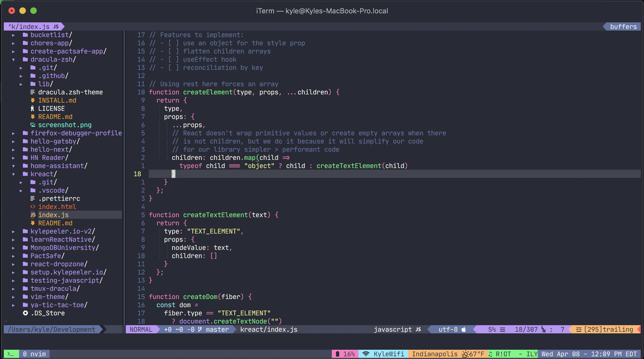The image size is (644, 359).
Task: Collapse the dracula-zsh folder arrow
Action: (13, 60)
